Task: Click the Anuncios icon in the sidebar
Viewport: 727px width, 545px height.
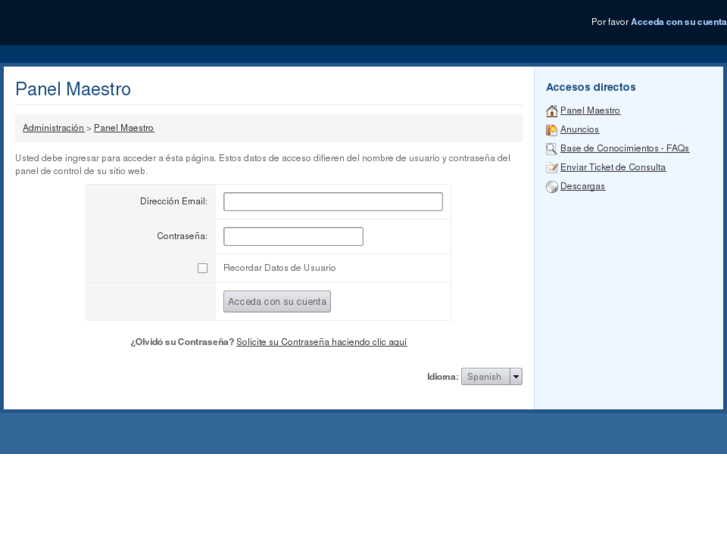Action: 551,130
